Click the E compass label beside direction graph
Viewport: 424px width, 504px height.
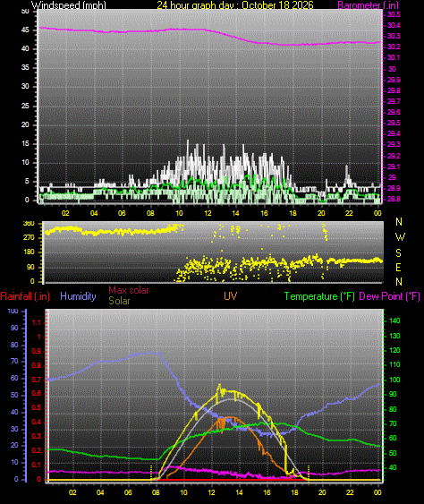tap(398, 267)
